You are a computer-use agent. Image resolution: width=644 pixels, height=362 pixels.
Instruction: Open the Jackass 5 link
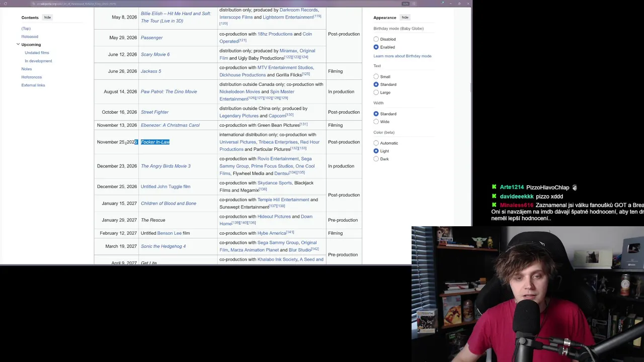(x=151, y=71)
